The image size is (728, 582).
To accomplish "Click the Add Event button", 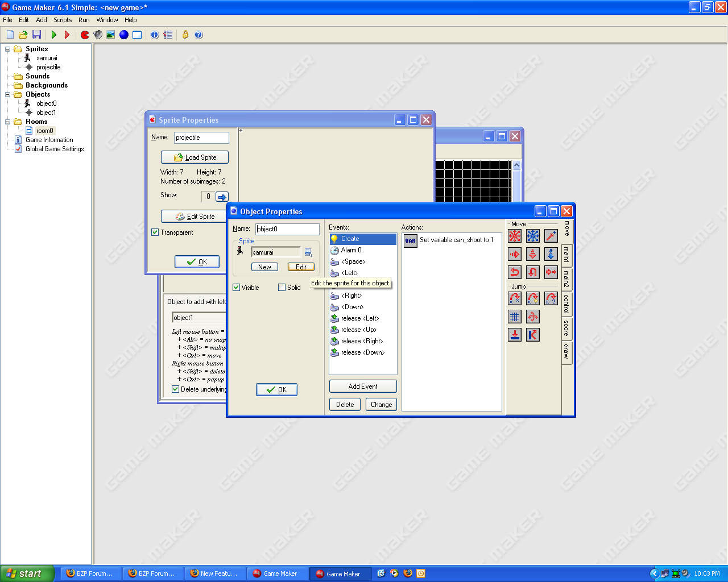I will [x=363, y=386].
